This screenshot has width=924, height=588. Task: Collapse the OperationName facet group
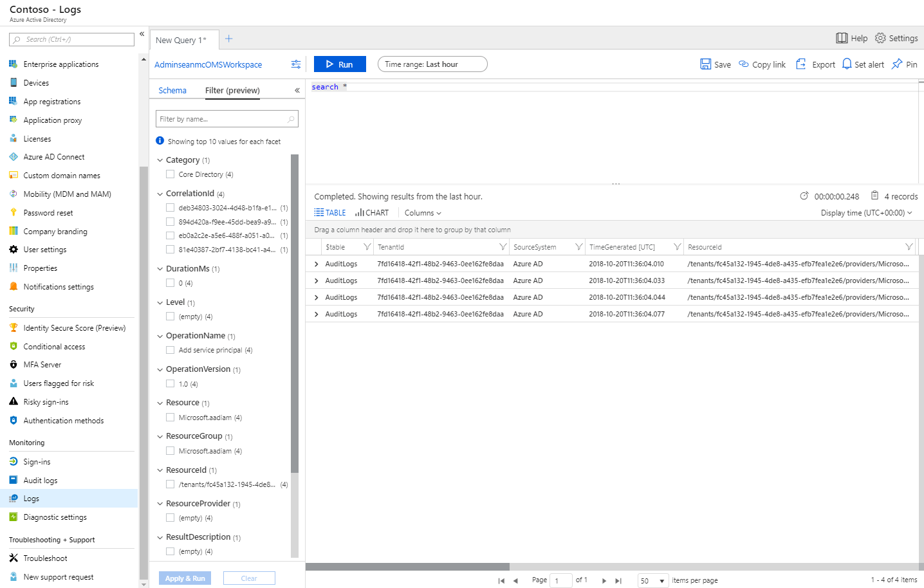tap(160, 336)
